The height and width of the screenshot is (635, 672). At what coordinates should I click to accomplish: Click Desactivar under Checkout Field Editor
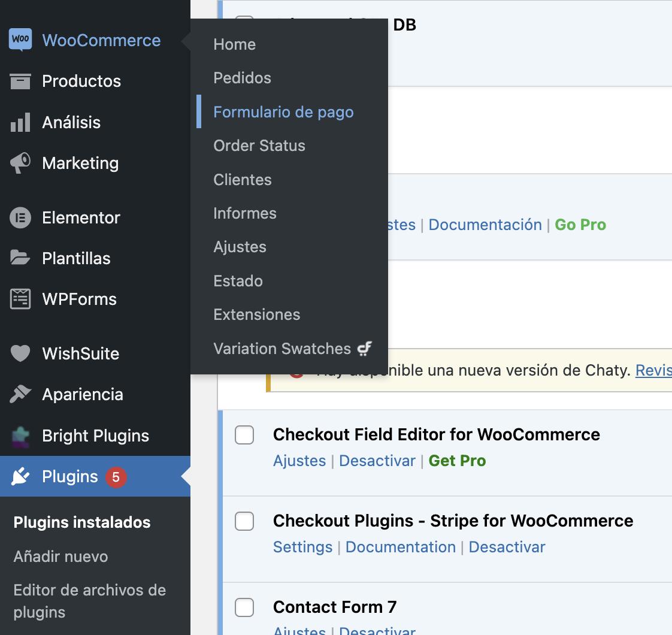[377, 461]
